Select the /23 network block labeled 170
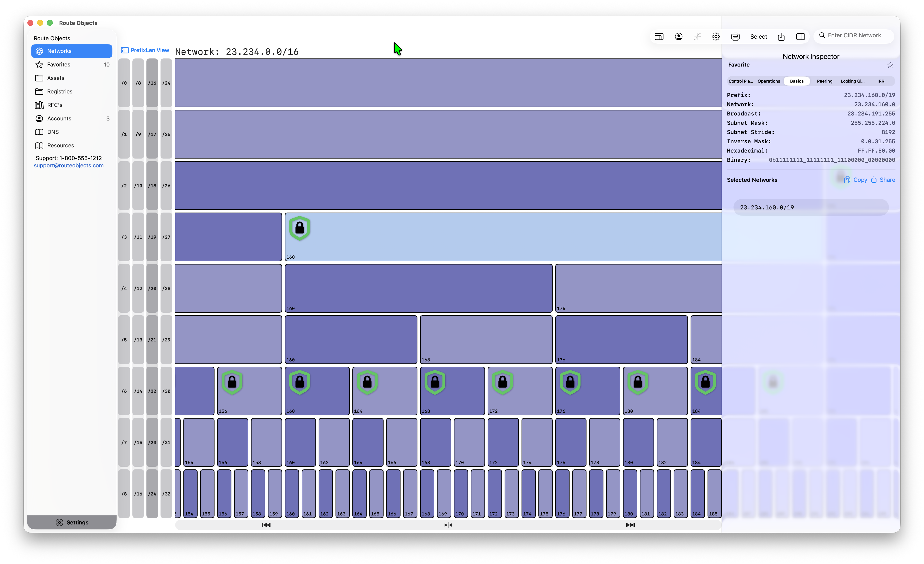The image size is (924, 564). click(469, 442)
